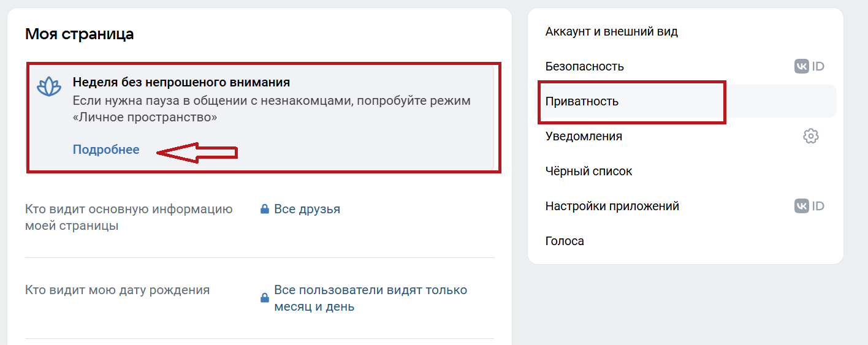Open Аккаунт и внешний вид settings
The image size is (868, 345).
[x=611, y=31]
